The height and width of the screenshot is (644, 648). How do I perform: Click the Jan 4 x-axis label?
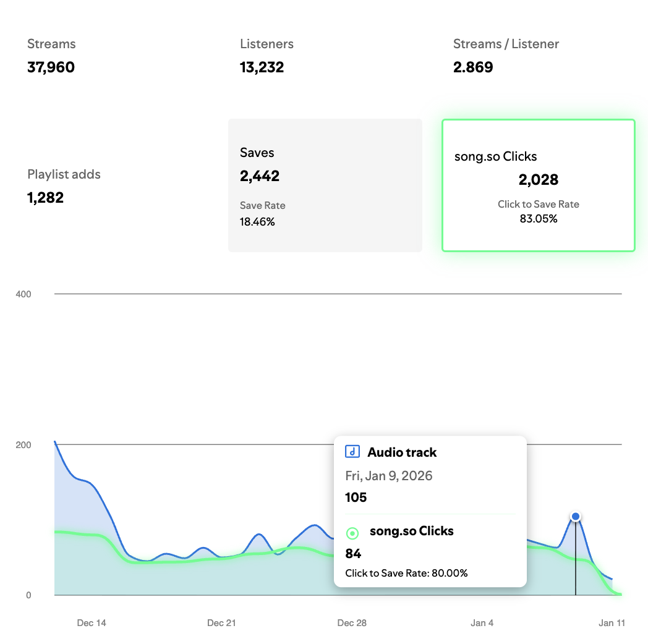[x=482, y=623]
